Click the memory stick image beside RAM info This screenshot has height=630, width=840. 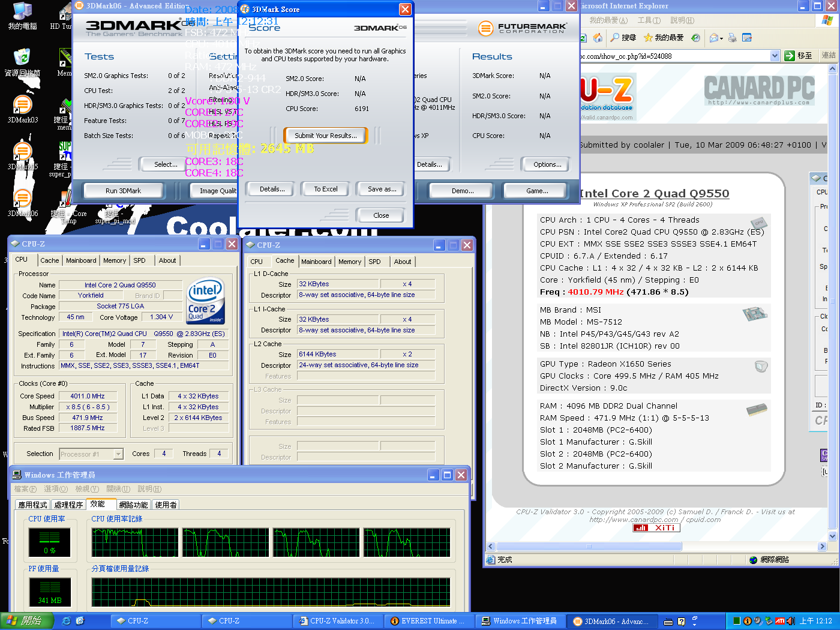point(757,410)
